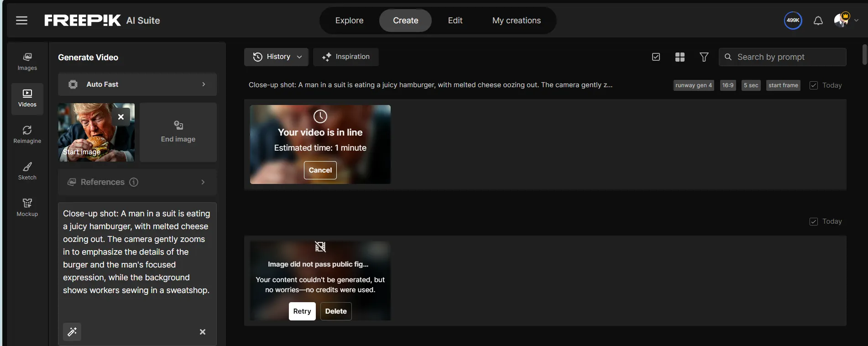868x346 pixels.
Task: Click the magic wand enhance prompt icon
Action: coord(72,332)
